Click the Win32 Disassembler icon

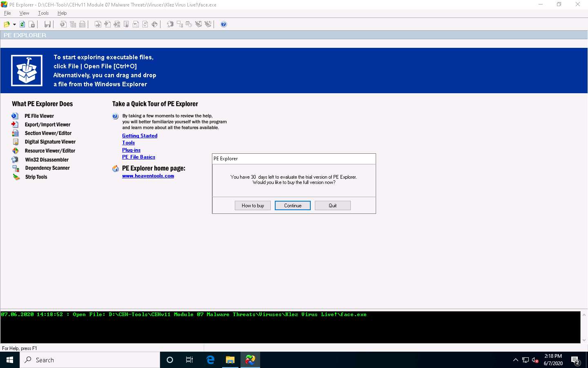coord(15,159)
